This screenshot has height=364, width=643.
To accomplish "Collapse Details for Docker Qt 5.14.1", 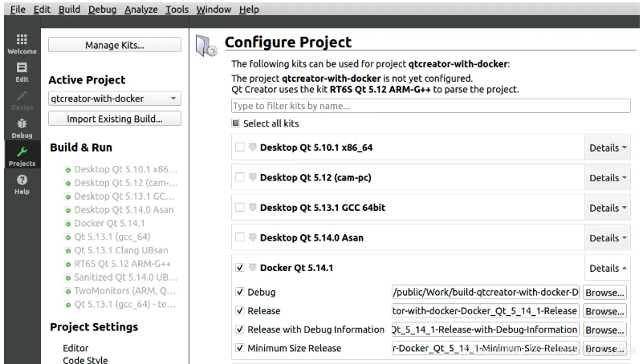I will tap(608, 268).
